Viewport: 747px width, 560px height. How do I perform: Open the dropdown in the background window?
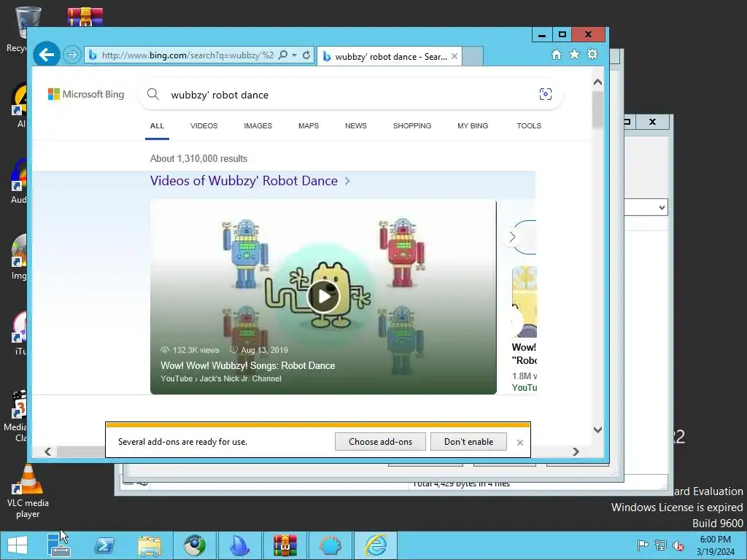coord(662,208)
